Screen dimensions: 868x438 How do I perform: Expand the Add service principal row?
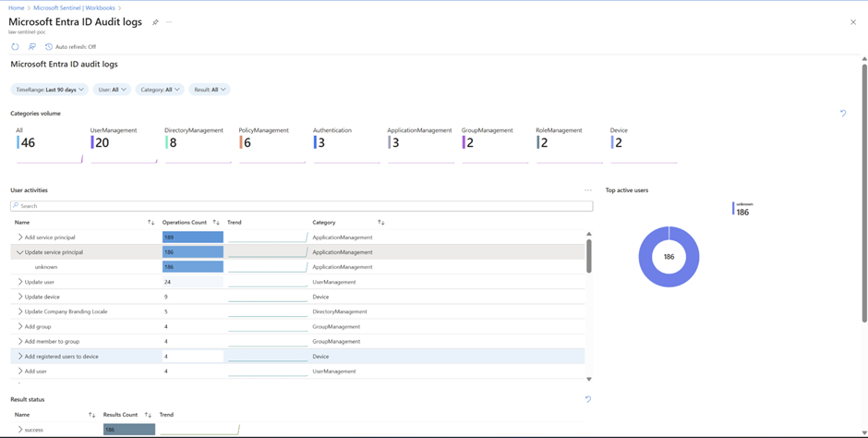coord(19,237)
